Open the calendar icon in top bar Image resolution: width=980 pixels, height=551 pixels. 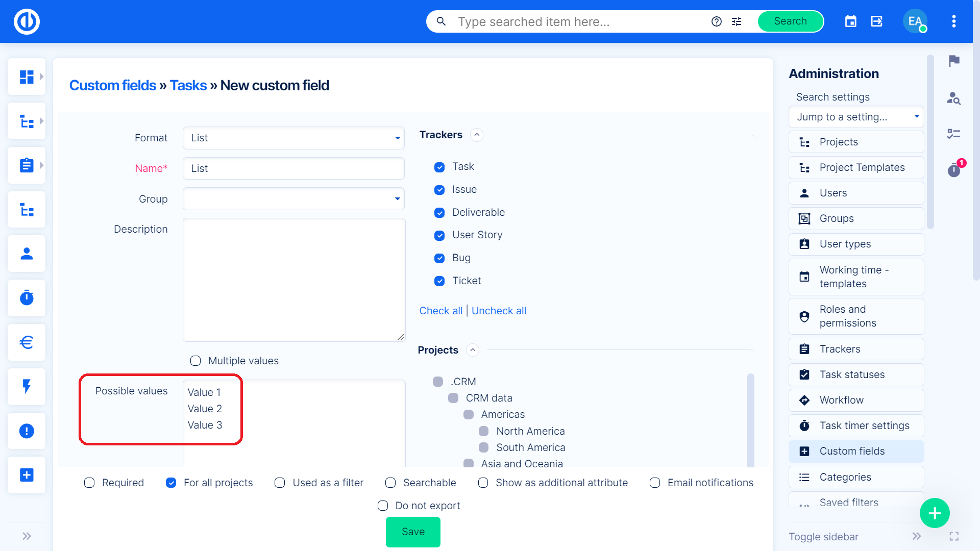point(851,21)
